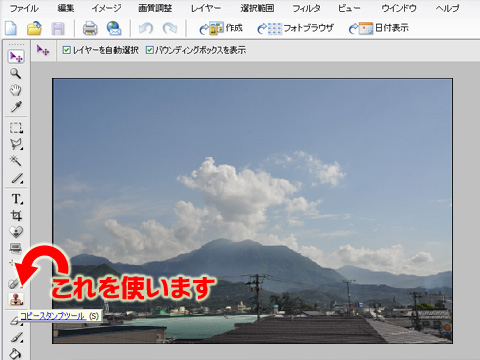
Task: Click the mountain photo on the canvas
Action: [x=252, y=211]
